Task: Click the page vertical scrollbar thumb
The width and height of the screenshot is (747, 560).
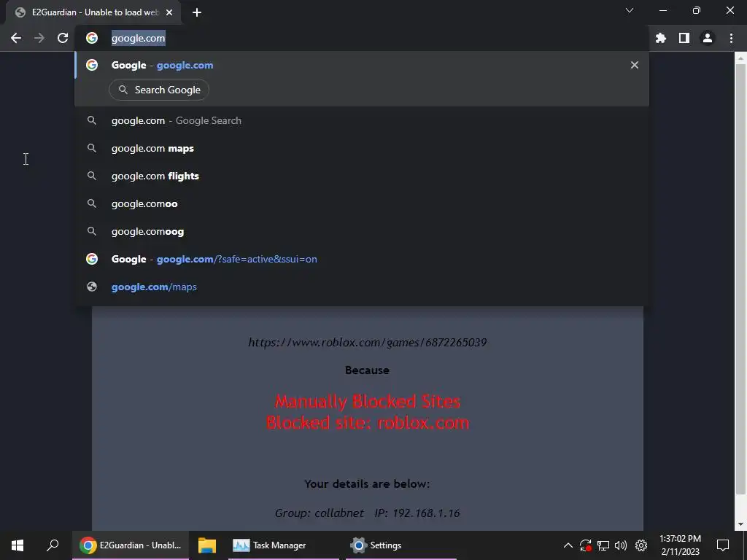Action: (740, 279)
